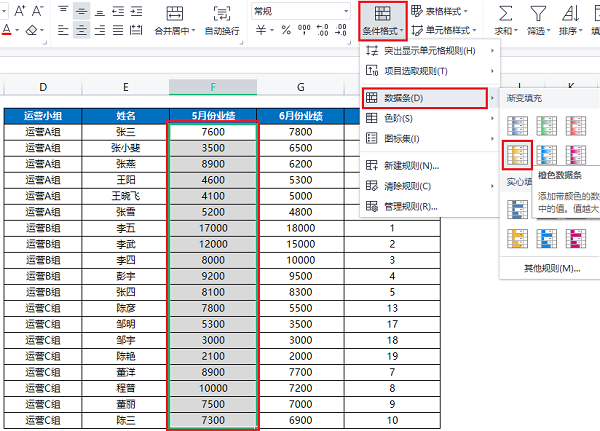Align text to the right
Image resolution: width=600 pixels, height=431 pixels.
100,30
